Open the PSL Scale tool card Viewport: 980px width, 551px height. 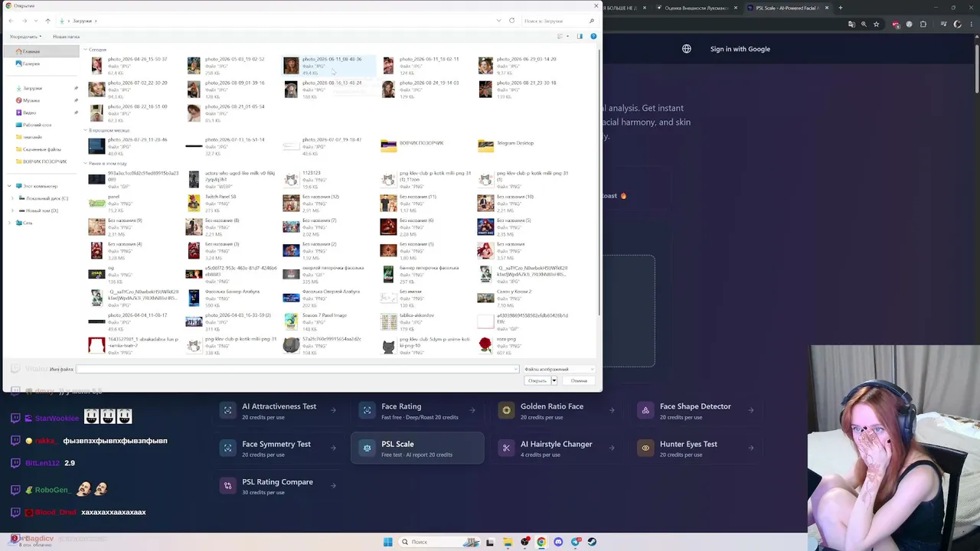pos(417,448)
